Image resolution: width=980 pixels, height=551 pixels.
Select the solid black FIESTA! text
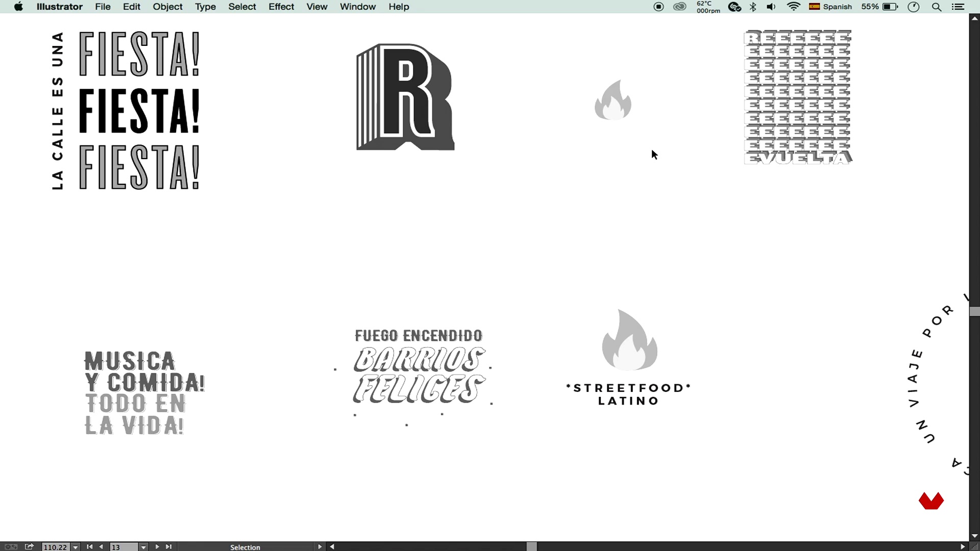point(139,111)
